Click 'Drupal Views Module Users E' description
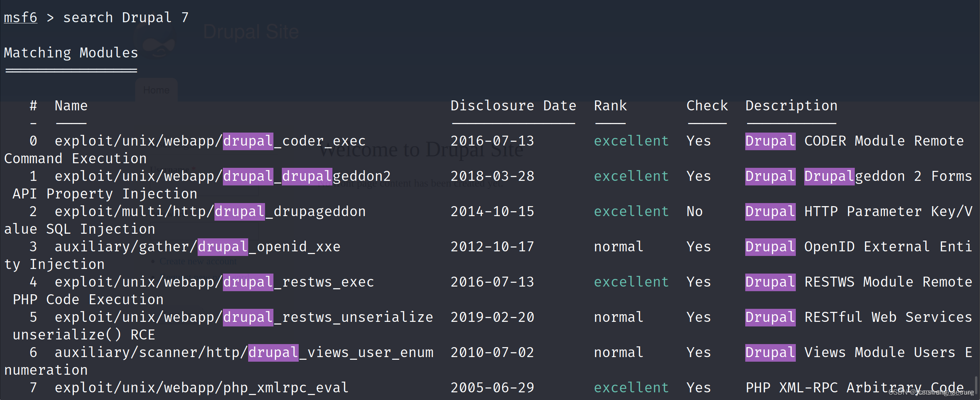The height and width of the screenshot is (400, 980). tap(859, 352)
